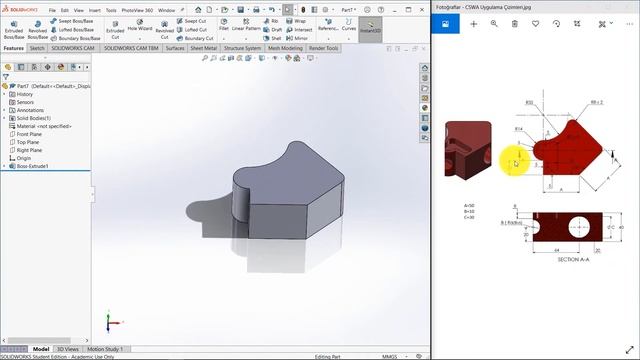
Task: Print the document via the printer icon
Action: coord(256,10)
